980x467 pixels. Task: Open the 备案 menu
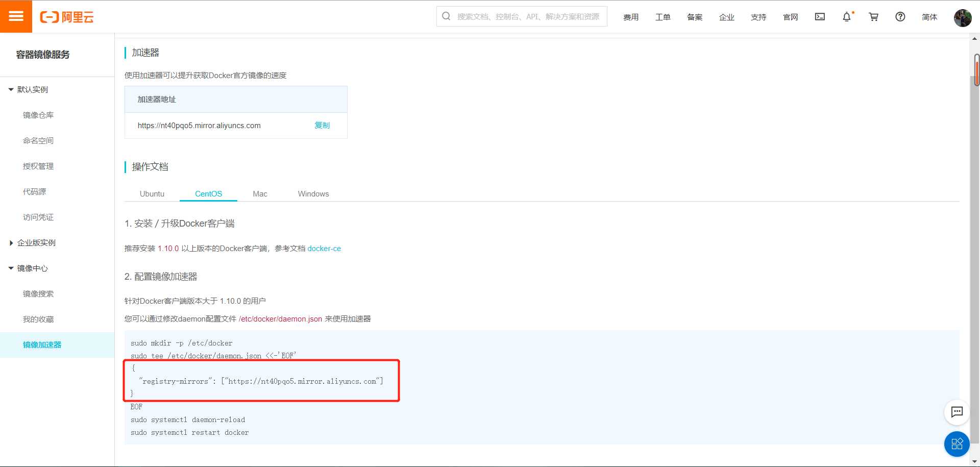(x=695, y=17)
